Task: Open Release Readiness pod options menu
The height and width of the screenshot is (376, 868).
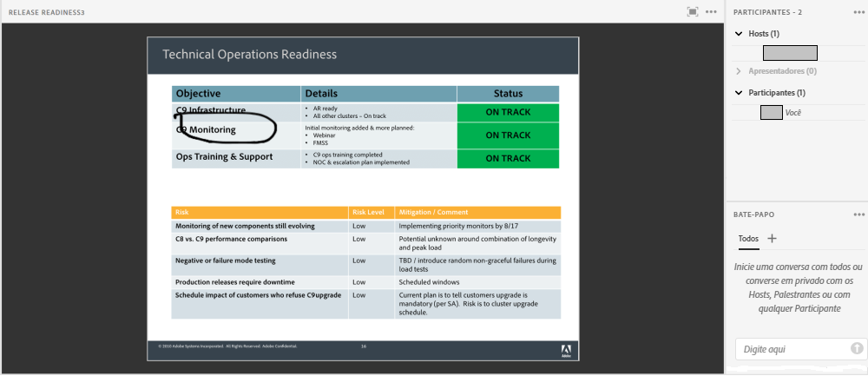Action: 712,11
